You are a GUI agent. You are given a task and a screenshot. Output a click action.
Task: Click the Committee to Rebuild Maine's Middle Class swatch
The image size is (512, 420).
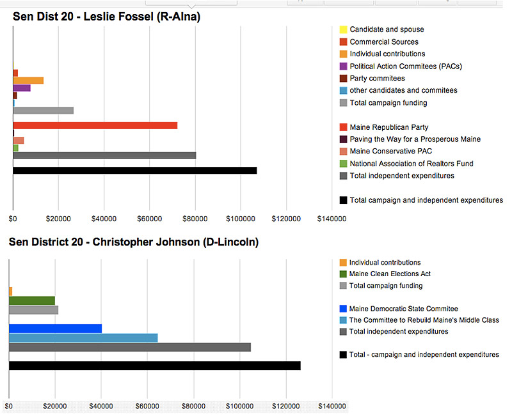(x=343, y=320)
